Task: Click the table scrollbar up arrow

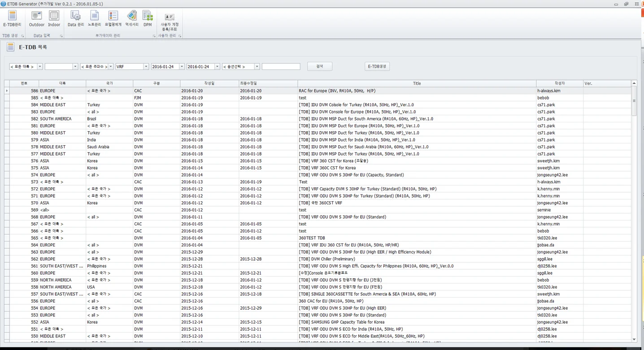Action: [x=634, y=83]
